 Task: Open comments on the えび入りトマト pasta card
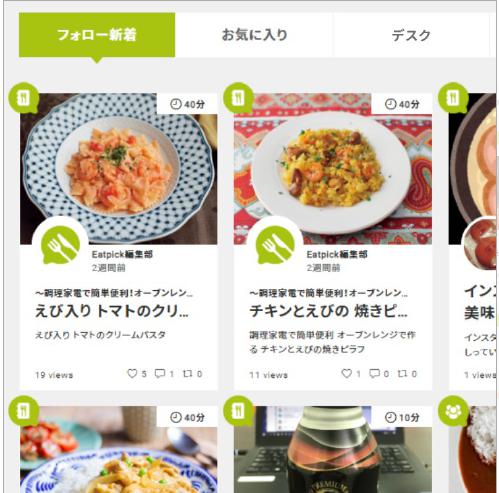click(160, 373)
